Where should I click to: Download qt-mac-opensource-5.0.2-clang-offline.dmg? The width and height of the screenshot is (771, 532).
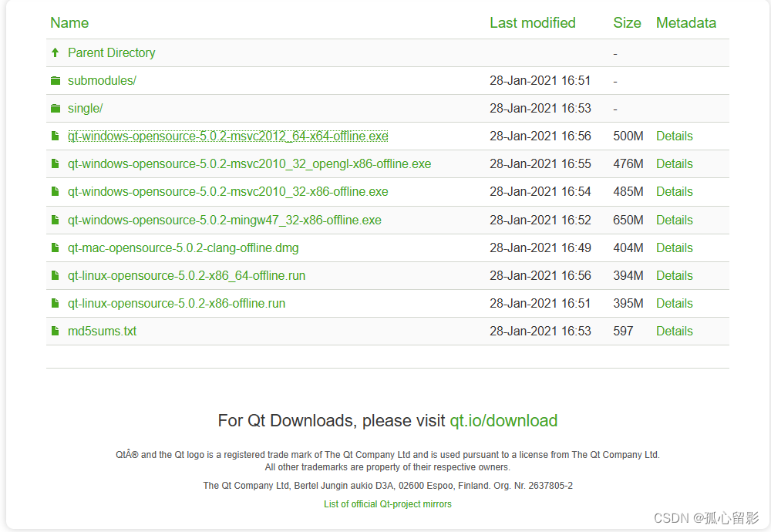click(183, 247)
